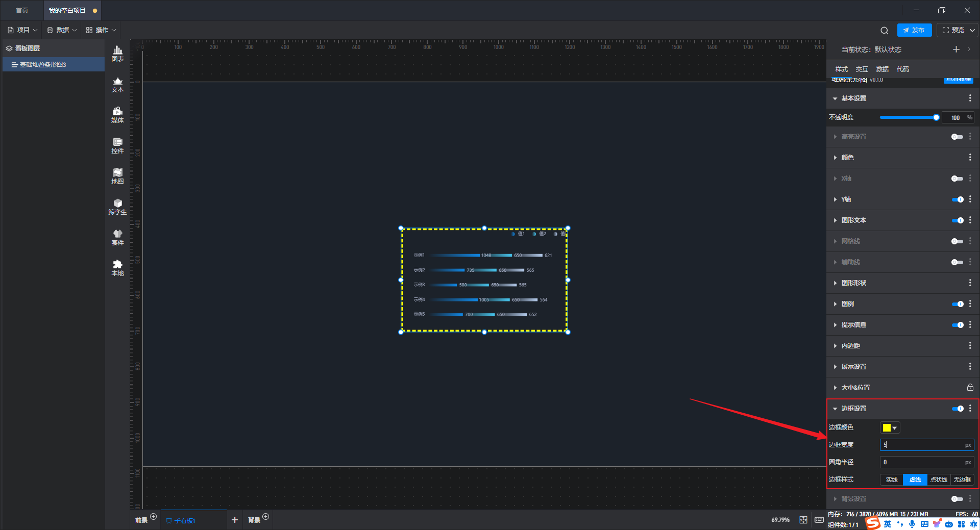Open 基本设置 more options menu
The width and height of the screenshot is (980, 530).
[x=970, y=98]
